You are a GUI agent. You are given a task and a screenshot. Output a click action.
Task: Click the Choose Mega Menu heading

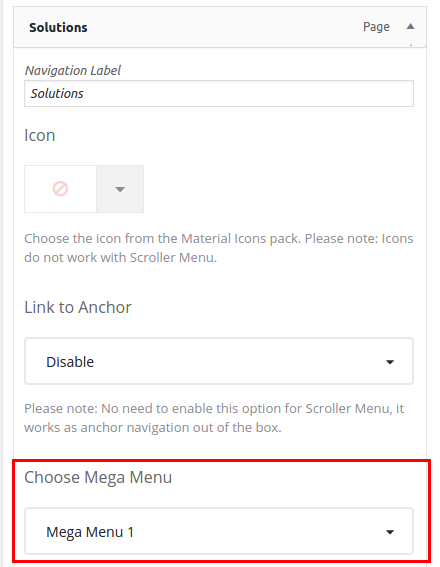point(98,477)
